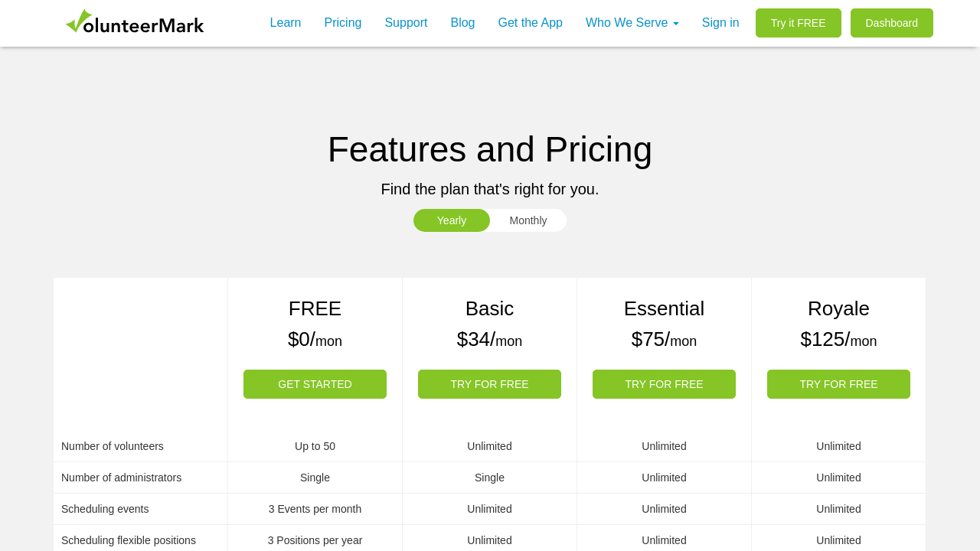Switch billing to Monthly
Screen dimensions: 980x551
click(528, 220)
